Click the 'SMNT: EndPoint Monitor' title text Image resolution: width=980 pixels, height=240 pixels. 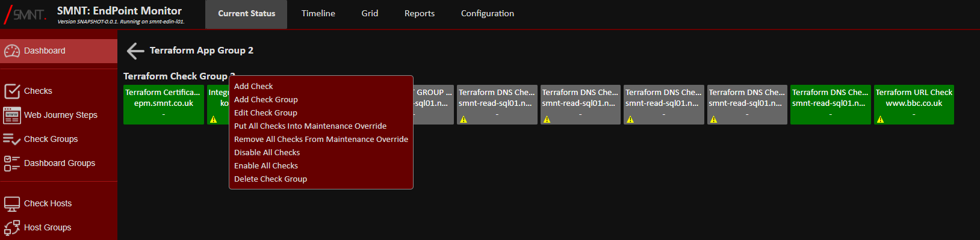coord(119,11)
